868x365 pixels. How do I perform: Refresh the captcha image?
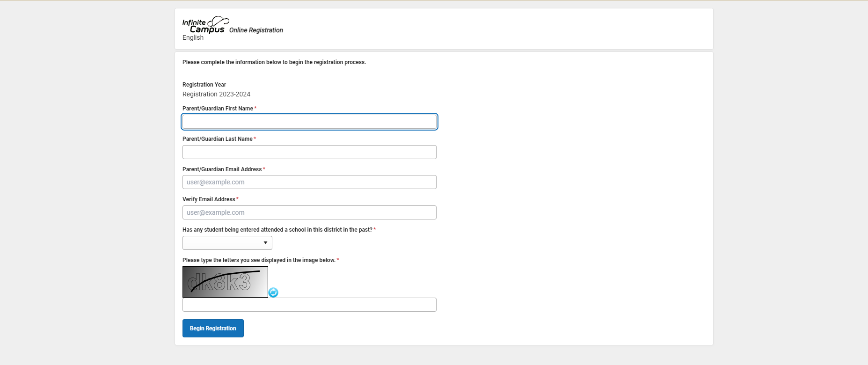click(x=273, y=292)
